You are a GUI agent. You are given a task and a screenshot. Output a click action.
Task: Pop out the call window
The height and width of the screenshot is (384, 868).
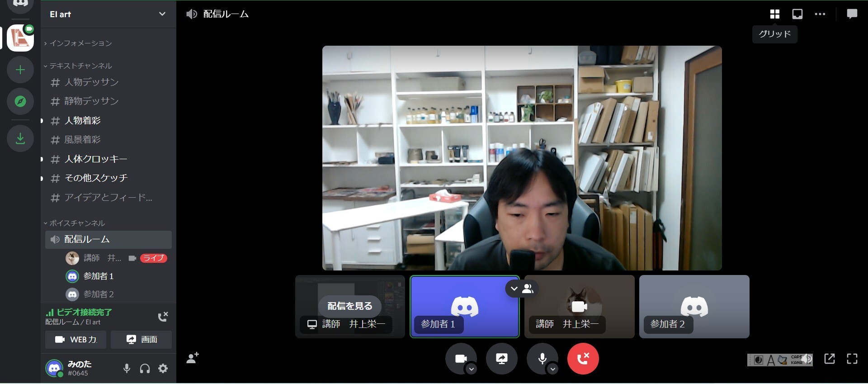pyautogui.click(x=829, y=359)
